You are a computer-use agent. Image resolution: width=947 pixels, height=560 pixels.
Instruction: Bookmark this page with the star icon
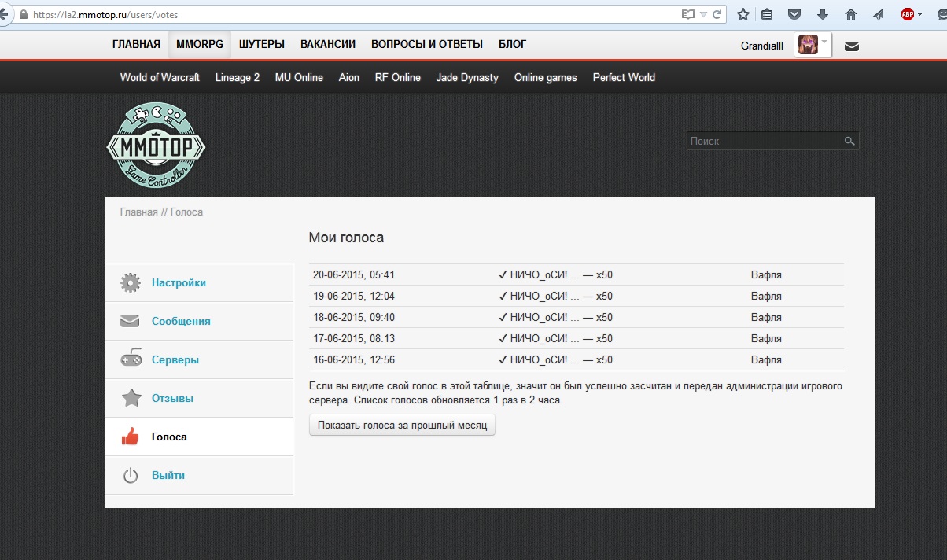point(742,14)
